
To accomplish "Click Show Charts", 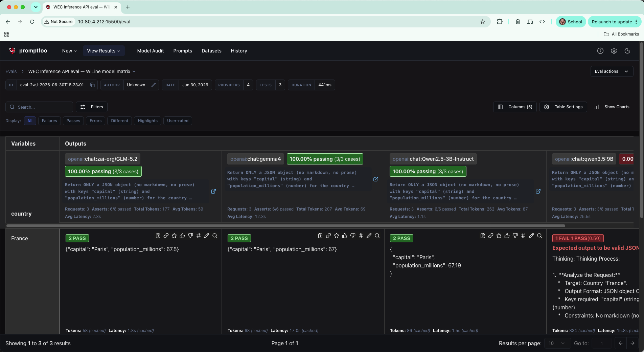I will 612,107.
